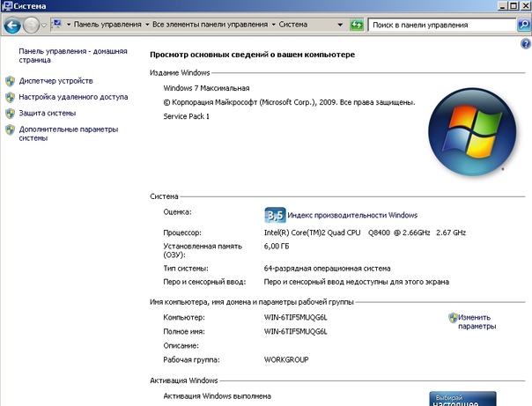Image resolution: width=532 pixels, height=406 pixels.
Task: Open Панель управления breadcrumb
Action: tap(107, 25)
